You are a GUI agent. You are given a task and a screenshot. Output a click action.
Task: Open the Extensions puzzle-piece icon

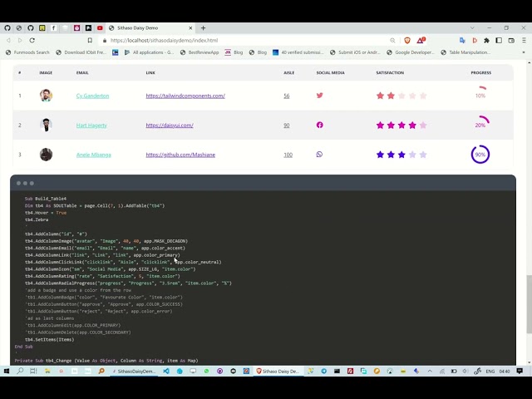coord(486,41)
